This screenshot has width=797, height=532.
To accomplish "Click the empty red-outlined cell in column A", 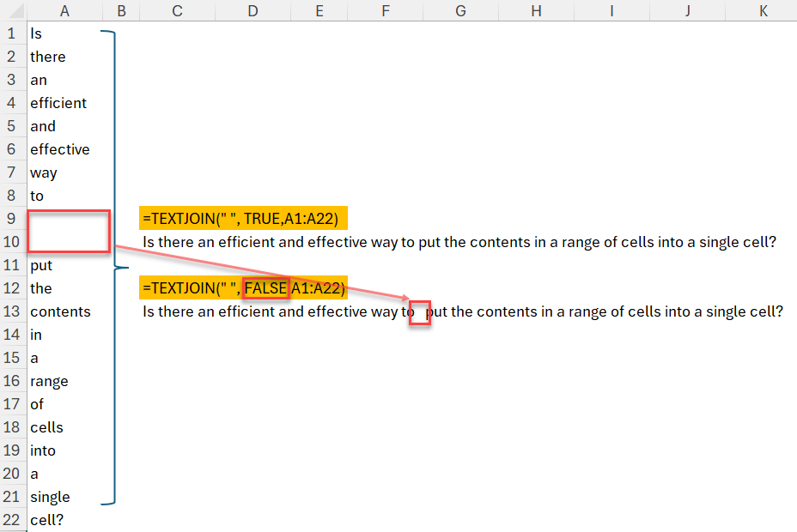I will point(68,232).
